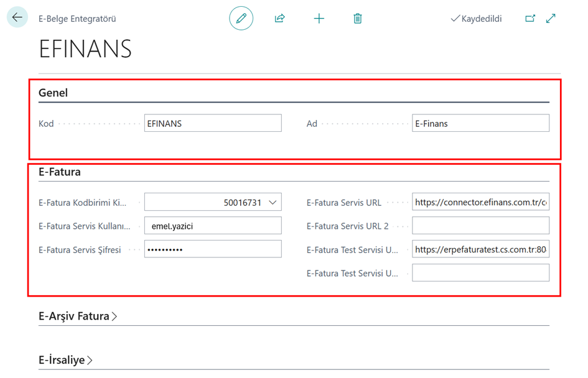Collapse the E-Fatura section header
Screen dimensions: 588x378
[x=60, y=172]
